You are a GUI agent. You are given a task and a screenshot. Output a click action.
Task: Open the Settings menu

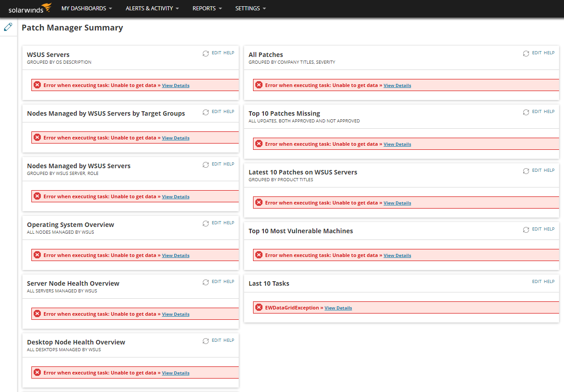pyautogui.click(x=250, y=9)
